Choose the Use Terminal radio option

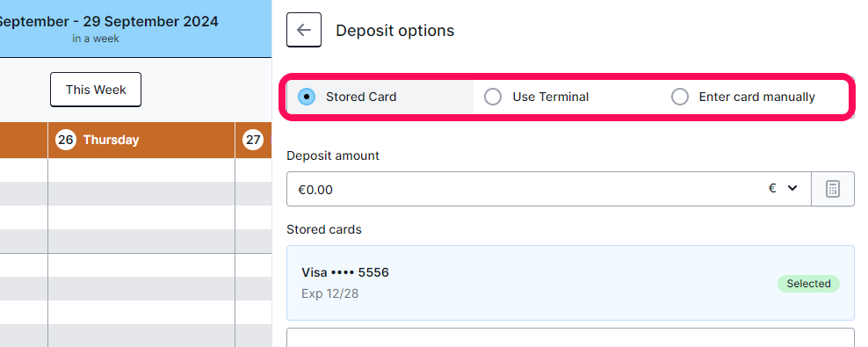tap(493, 97)
